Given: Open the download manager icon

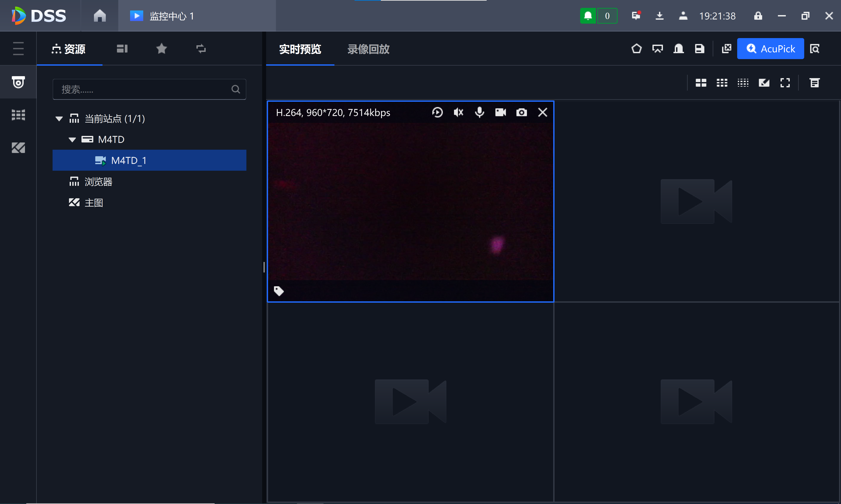Looking at the screenshot, I should pos(659,16).
